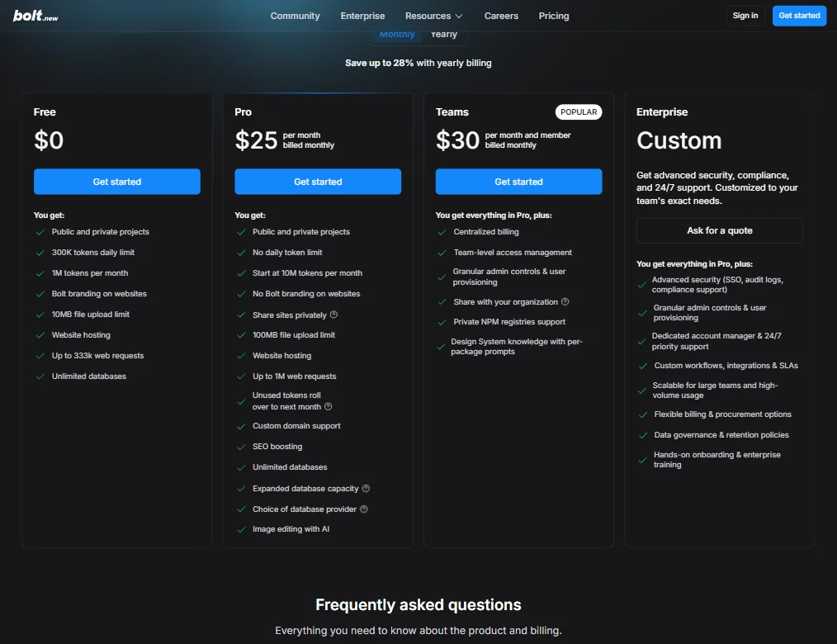
Task: Open info icon next to Share with your organization
Action: pyautogui.click(x=565, y=301)
